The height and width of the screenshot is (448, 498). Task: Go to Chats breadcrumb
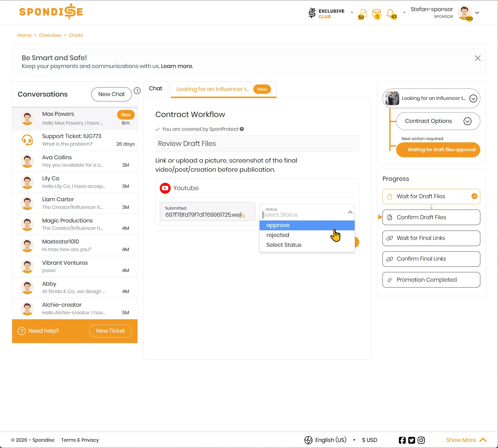pos(76,35)
